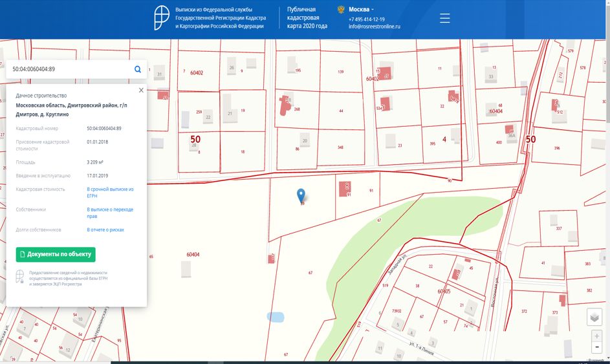Click the search magnifier icon

(138, 69)
